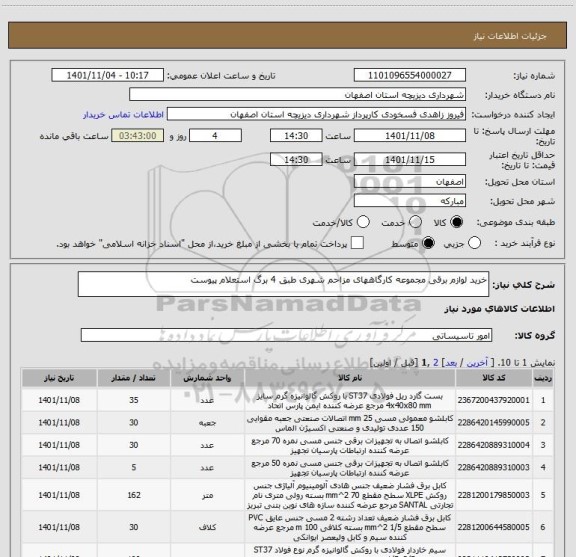This screenshot has width=576, height=557.
Task: Toggle the اسناد خزانه اسلامی payment checkbox
Action: point(357,243)
